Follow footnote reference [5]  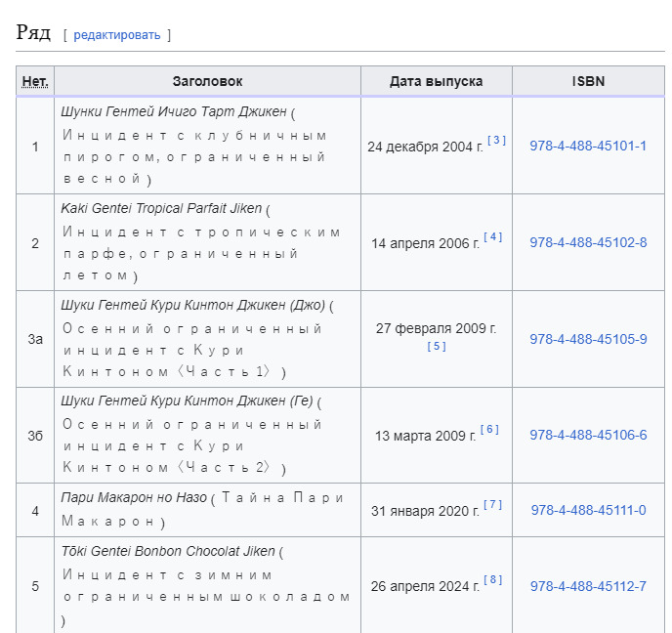click(437, 347)
